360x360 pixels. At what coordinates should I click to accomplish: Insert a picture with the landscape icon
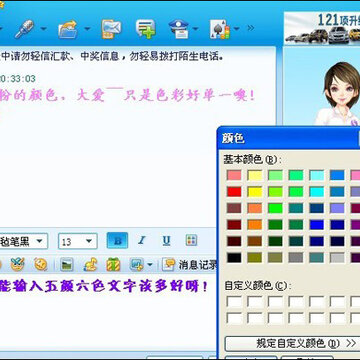67,265
